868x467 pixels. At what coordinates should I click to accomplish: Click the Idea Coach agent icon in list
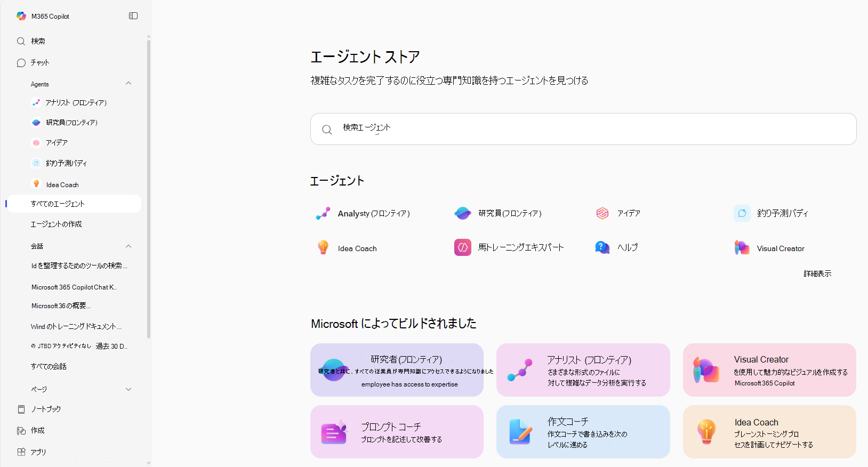(323, 247)
